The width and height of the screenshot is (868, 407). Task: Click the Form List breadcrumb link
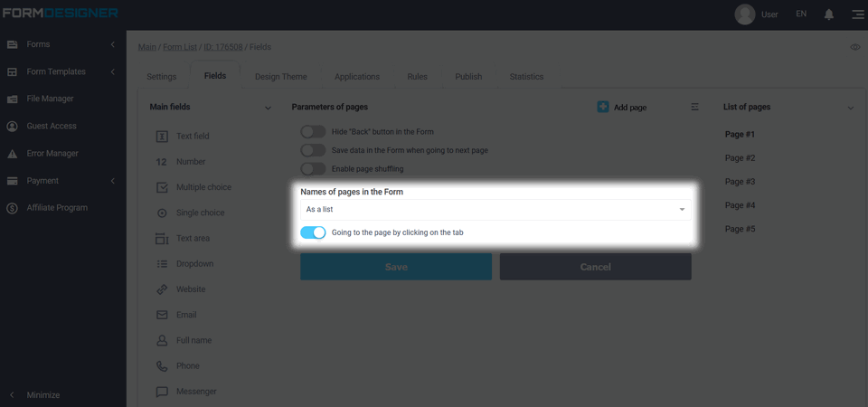point(180,47)
